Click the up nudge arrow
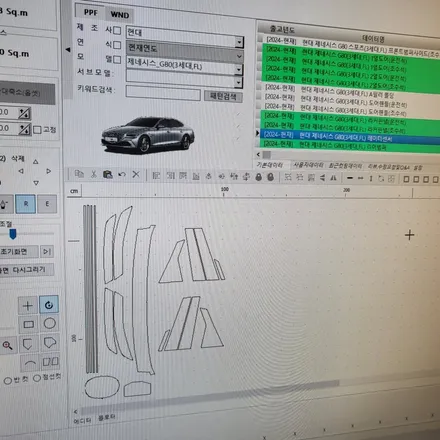 click(x=36, y=162)
